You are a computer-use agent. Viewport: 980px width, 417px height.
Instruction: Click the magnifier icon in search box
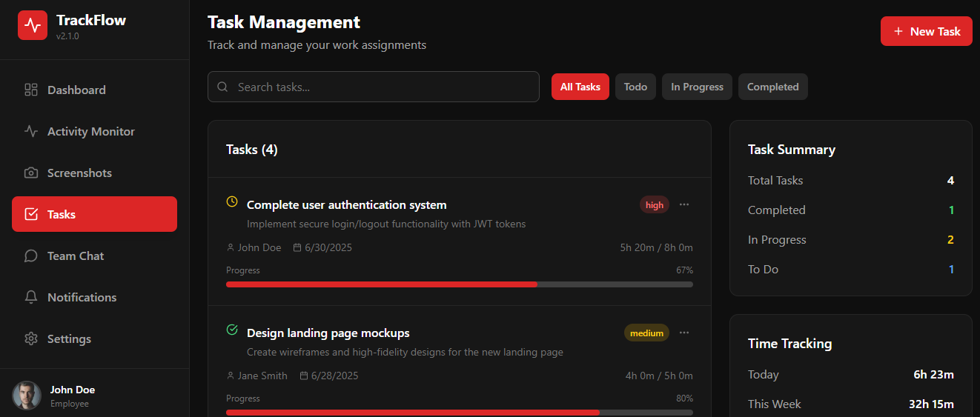point(222,87)
